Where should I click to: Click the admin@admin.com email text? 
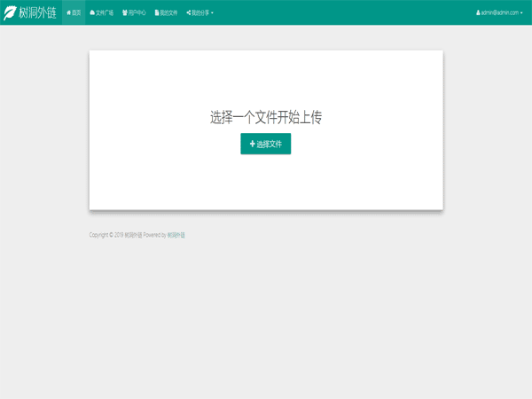pyautogui.click(x=499, y=12)
